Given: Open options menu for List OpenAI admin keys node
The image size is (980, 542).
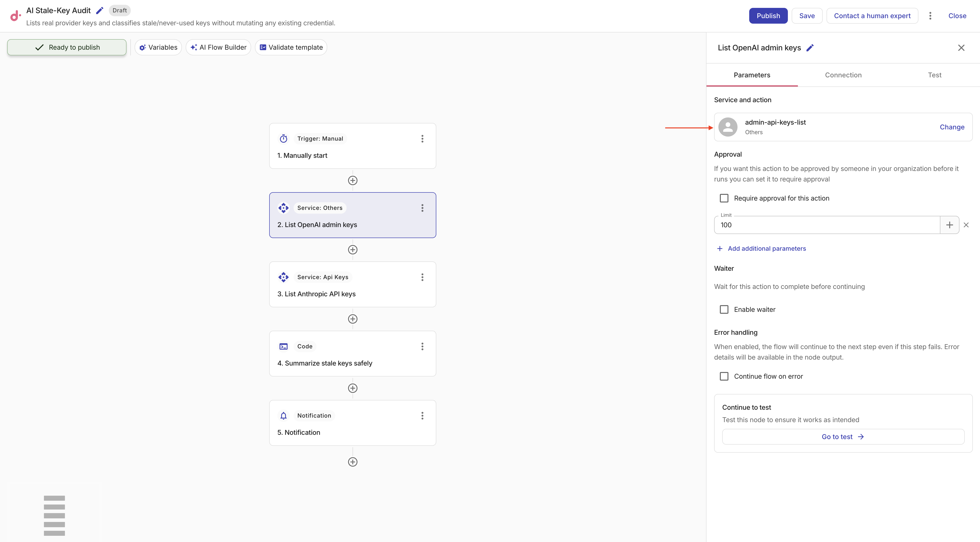Looking at the screenshot, I should (422, 208).
